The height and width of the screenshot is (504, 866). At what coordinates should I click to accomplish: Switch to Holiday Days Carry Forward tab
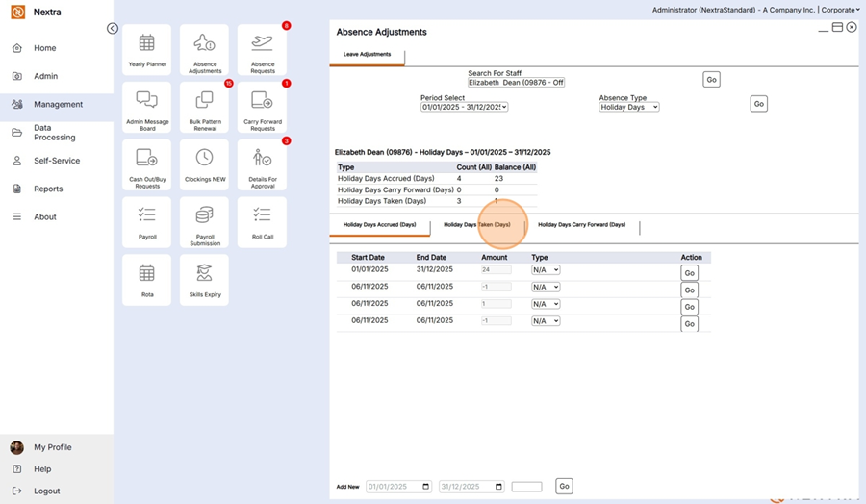pos(581,225)
